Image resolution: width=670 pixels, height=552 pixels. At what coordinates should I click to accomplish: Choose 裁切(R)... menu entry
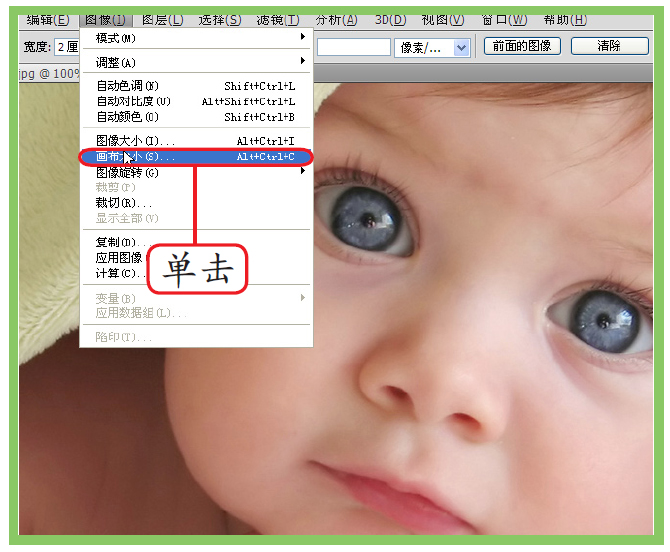[196, 203]
